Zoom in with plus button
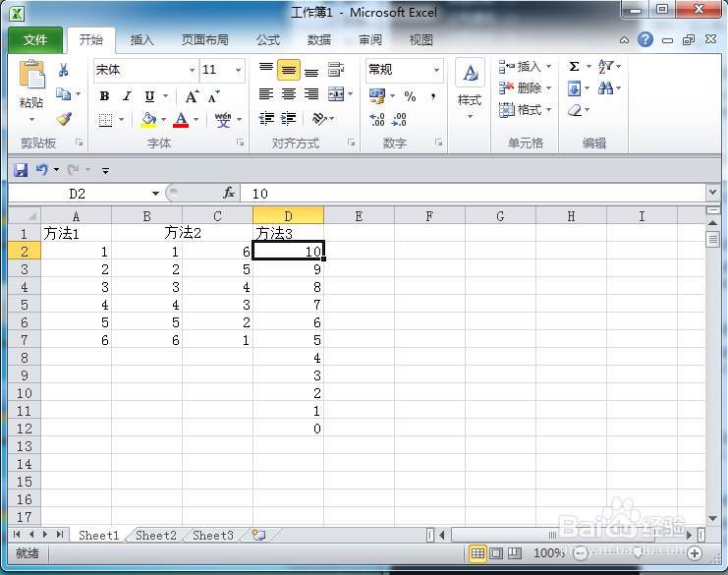Screen dimensions: 728x575 [x=695, y=553]
